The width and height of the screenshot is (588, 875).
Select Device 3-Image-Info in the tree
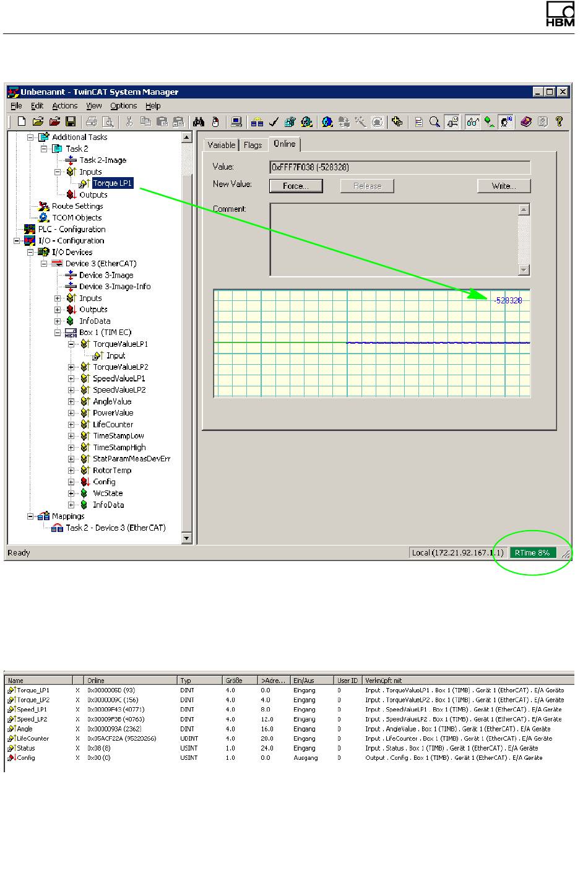pos(115,287)
